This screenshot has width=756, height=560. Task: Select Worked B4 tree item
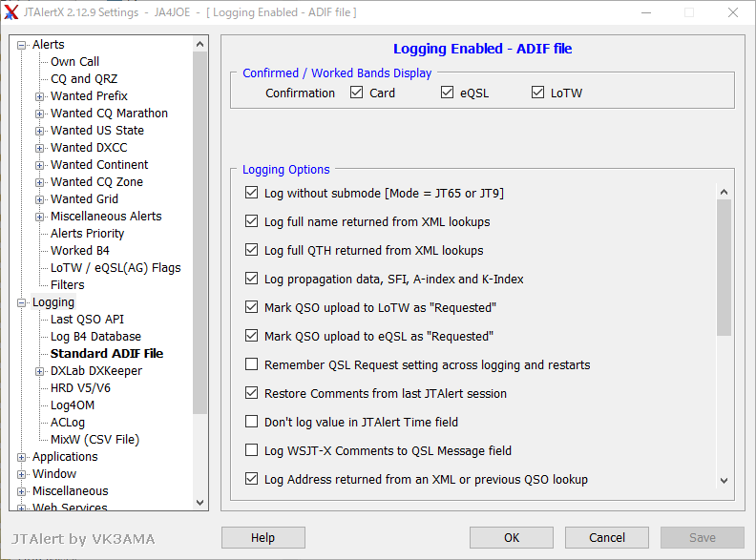(80, 251)
